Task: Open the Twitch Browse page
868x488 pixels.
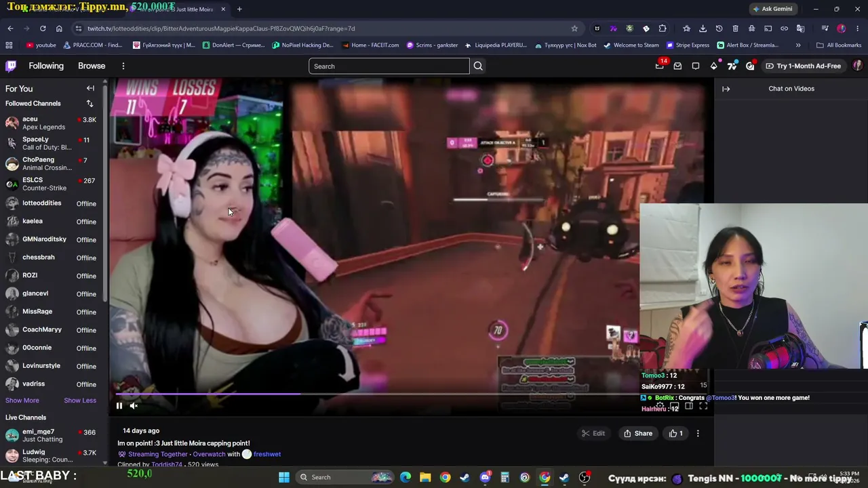Action: pyautogui.click(x=92, y=66)
